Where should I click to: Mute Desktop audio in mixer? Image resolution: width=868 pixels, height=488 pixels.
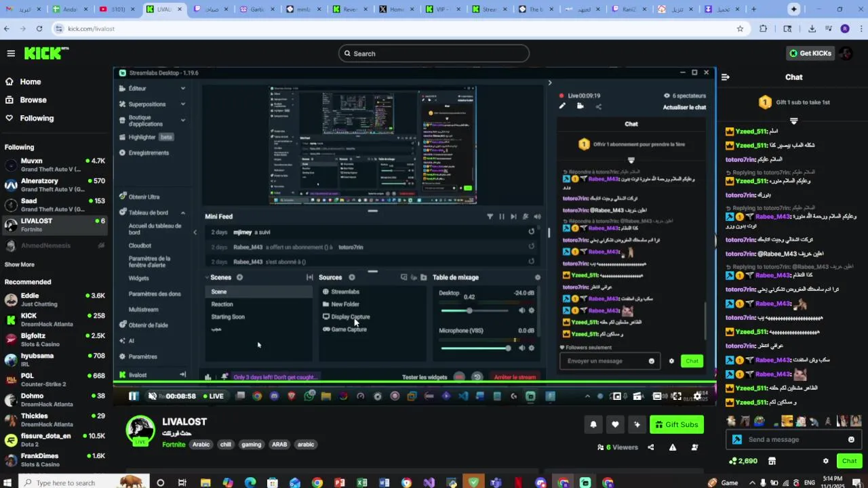(521, 310)
